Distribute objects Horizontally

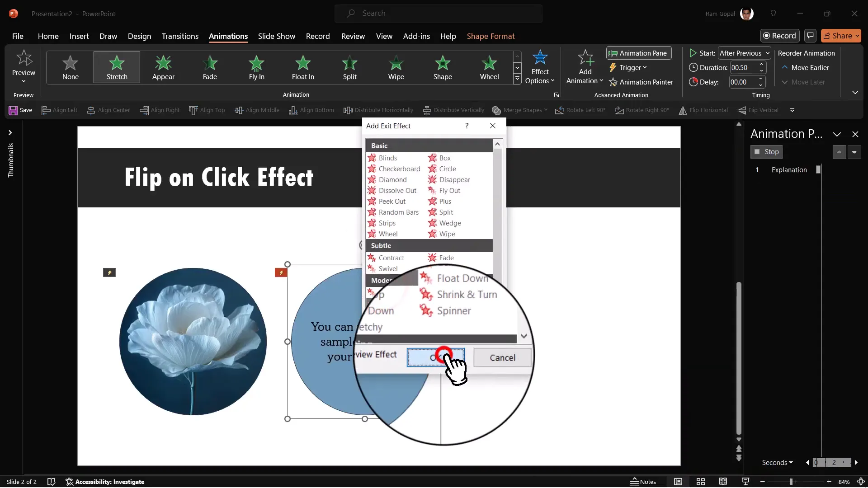pyautogui.click(x=378, y=110)
